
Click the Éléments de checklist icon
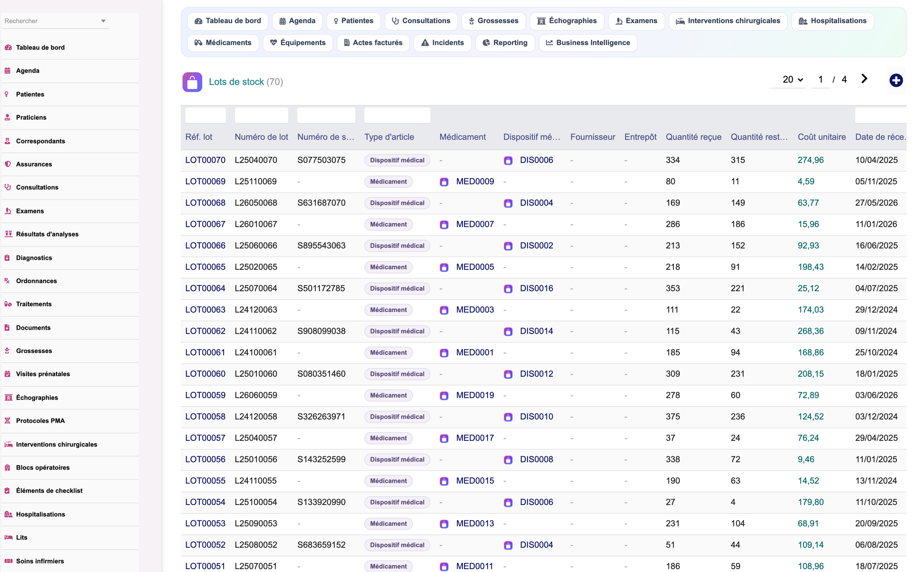click(7, 491)
